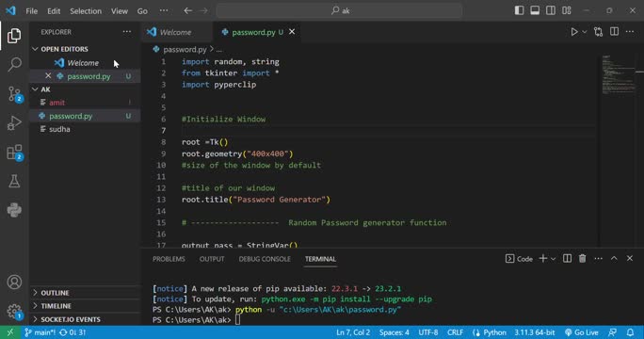
Task: Toggle the primary side bar layout icon
Action: tap(519, 10)
